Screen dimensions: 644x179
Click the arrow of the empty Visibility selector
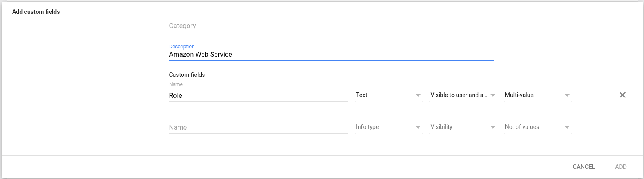point(493,127)
